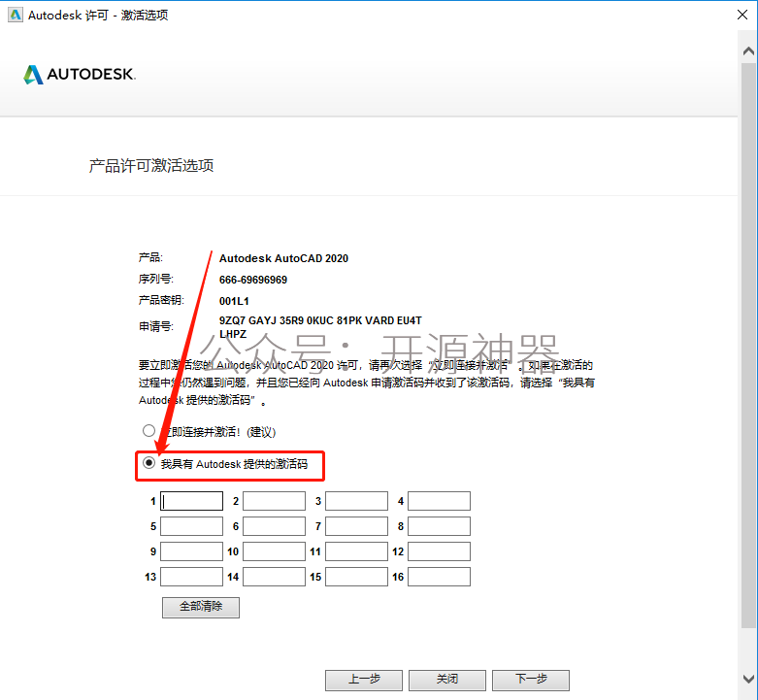
Task: Click activation code field 1
Action: pos(192,501)
